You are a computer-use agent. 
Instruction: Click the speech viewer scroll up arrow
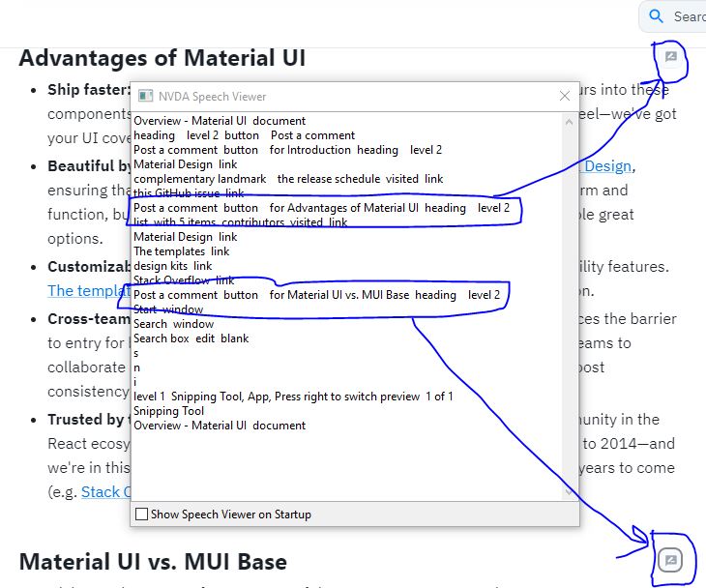tap(569, 122)
